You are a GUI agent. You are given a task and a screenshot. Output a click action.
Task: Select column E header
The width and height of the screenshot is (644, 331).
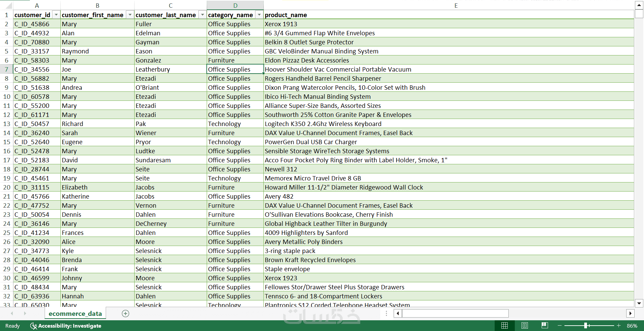click(456, 5)
